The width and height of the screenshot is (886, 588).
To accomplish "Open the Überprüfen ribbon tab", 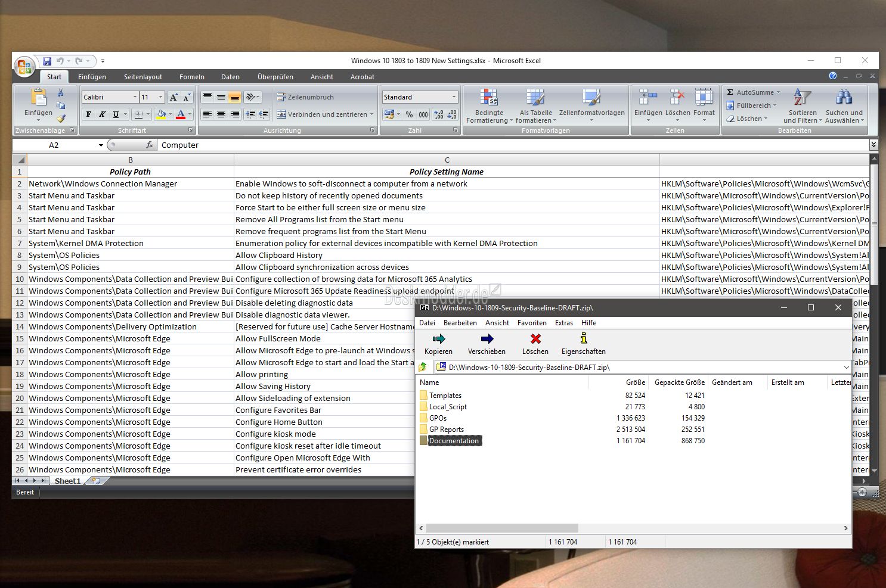I will click(x=275, y=77).
